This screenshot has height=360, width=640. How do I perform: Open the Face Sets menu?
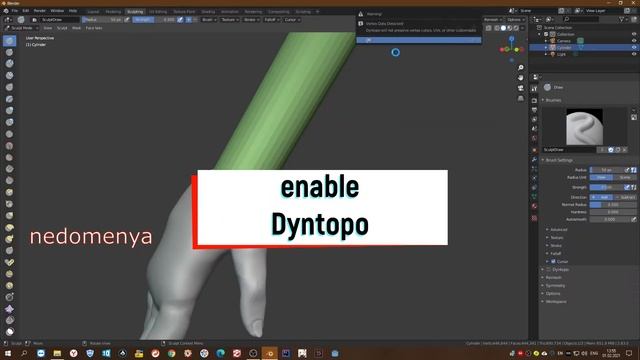coord(94,28)
